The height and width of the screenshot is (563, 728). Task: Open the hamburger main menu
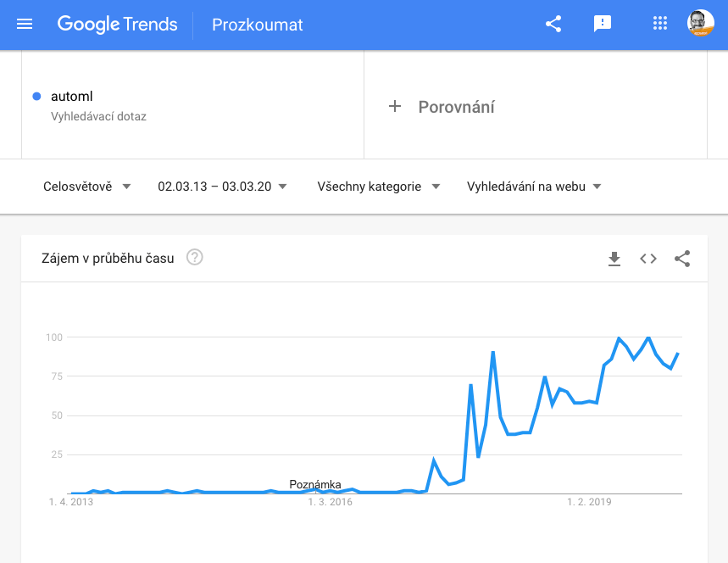click(25, 24)
